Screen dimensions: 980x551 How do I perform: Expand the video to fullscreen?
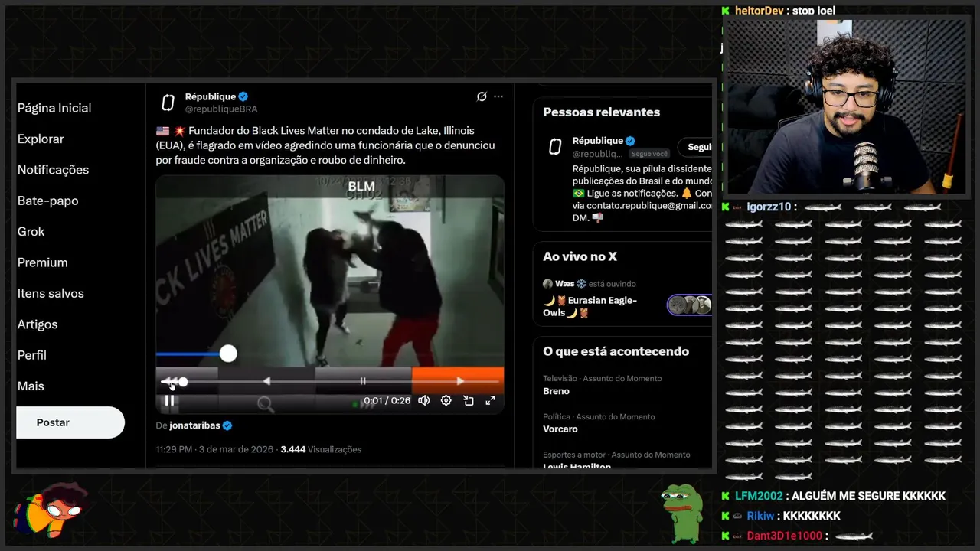pos(490,400)
